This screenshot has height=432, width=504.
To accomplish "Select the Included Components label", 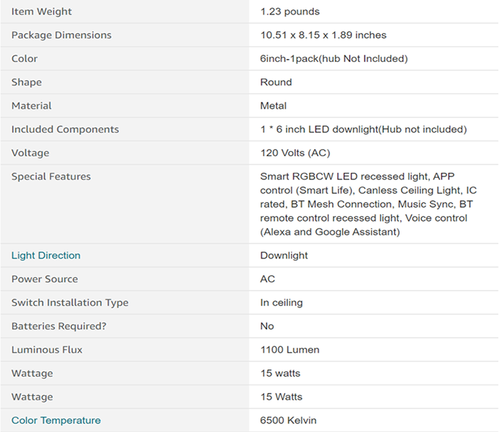I will click(x=66, y=129).
